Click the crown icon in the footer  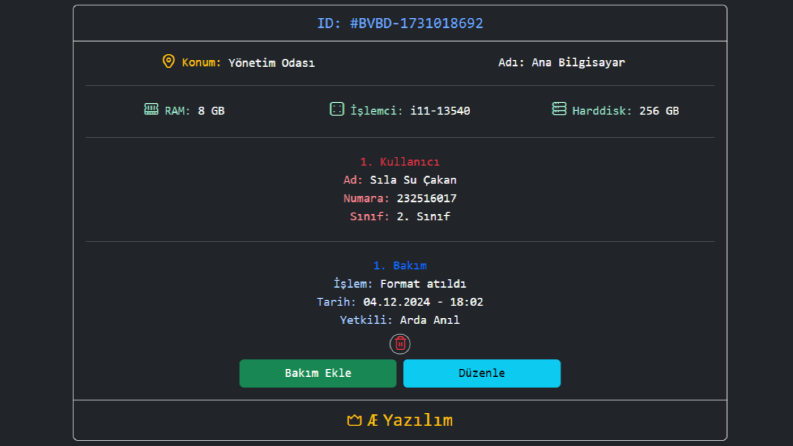(354, 420)
